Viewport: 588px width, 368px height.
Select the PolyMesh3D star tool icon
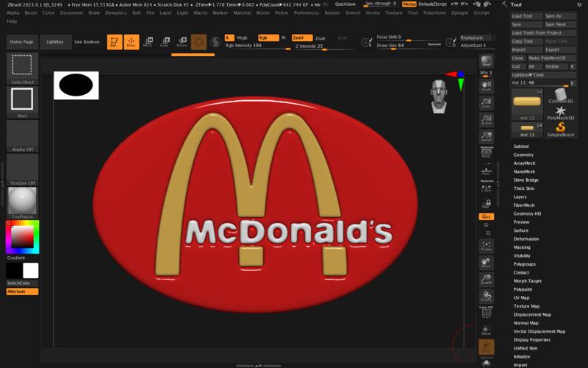tap(560, 113)
